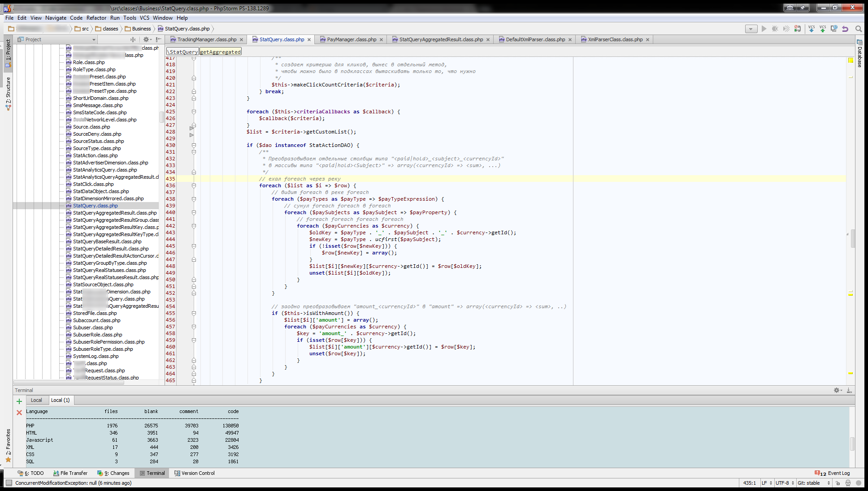868x491 pixels.
Task: Toggle the inspector hector icon in status bar
Action: coord(848,483)
